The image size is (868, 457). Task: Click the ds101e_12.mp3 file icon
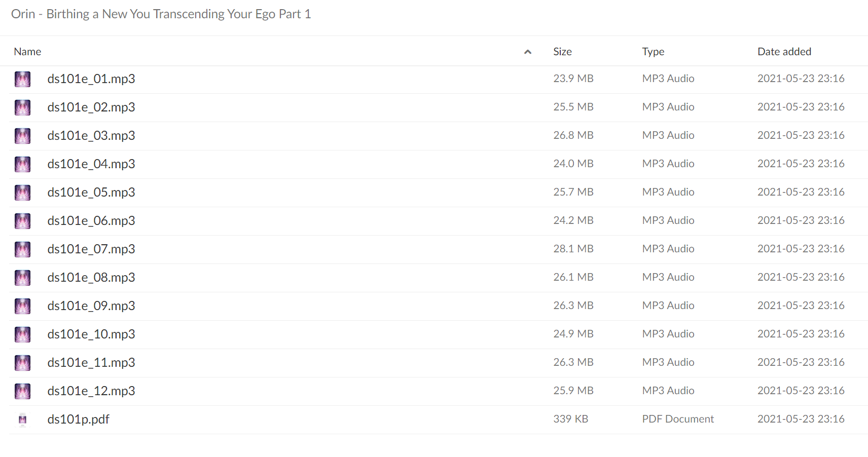point(22,391)
